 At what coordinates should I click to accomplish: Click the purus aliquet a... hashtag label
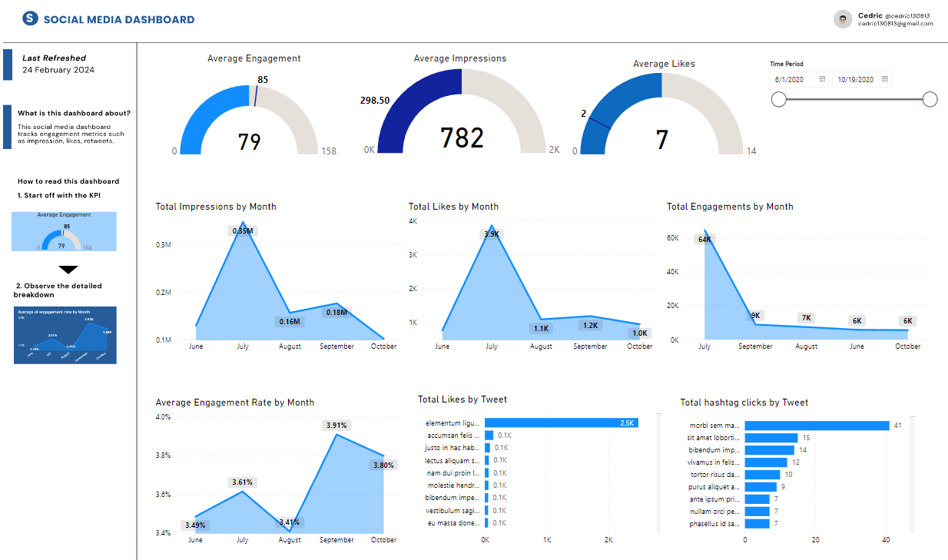point(714,487)
